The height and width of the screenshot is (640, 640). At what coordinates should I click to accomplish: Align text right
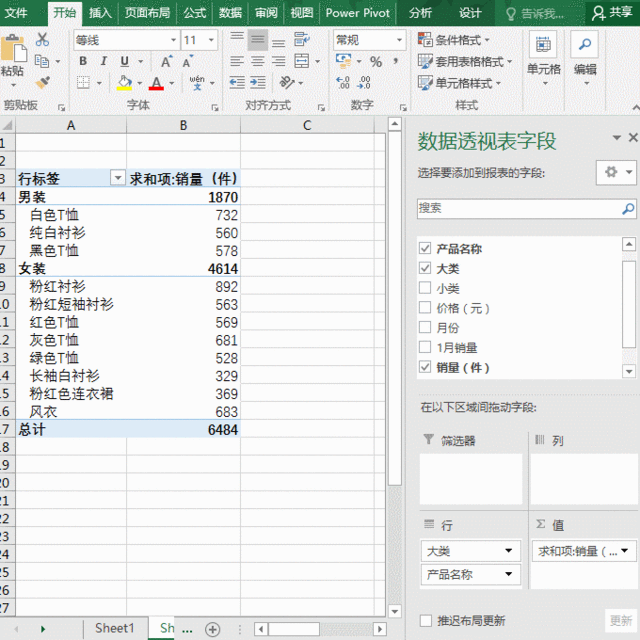coord(279,61)
